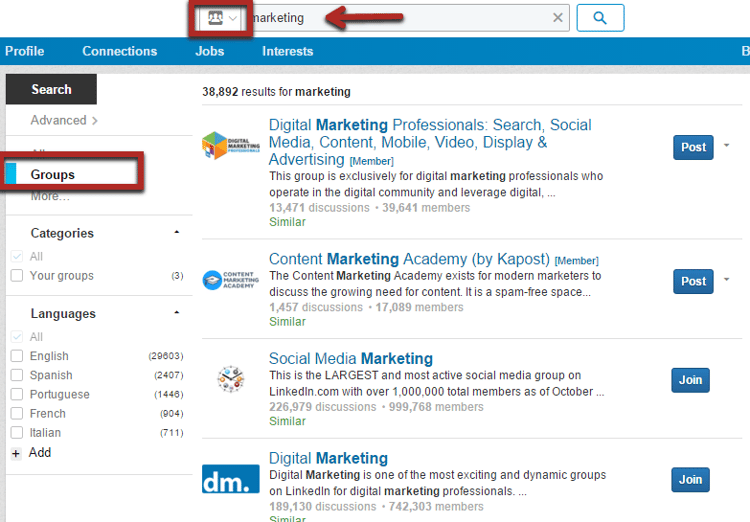Open Content Marketing Academy logo
This screenshot has height=522, width=750.
click(x=231, y=280)
